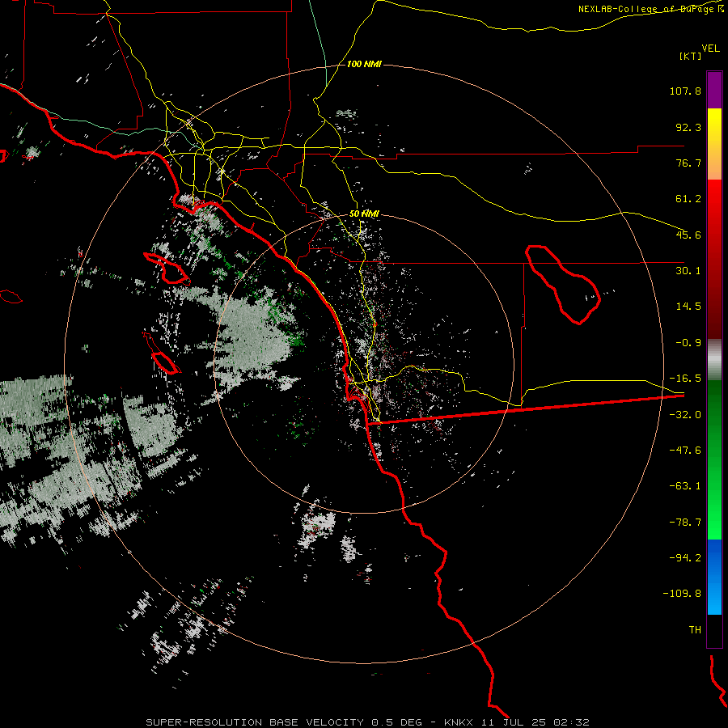This screenshot has width=728, height=728.
Task: Click the 107.8 velocity scale value
Action: pyautogui.click(x=685, y=91)
